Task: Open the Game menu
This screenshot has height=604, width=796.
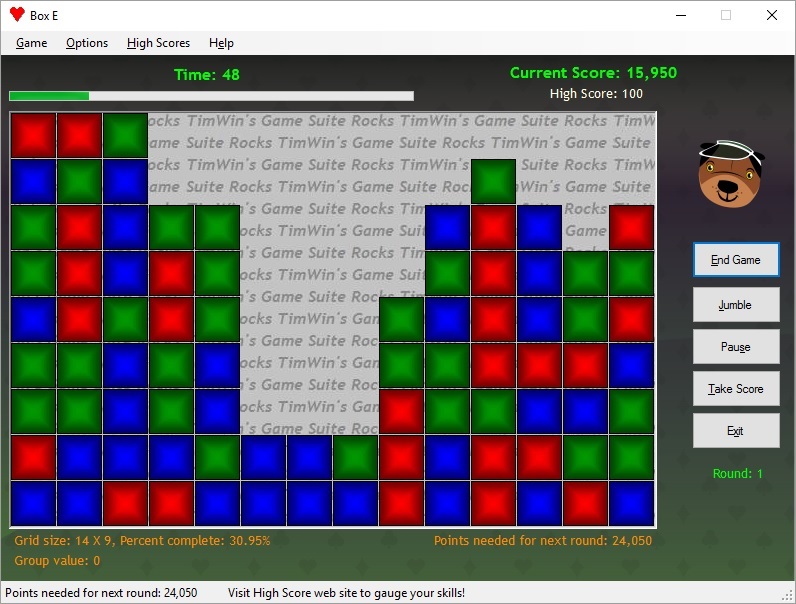Action: click(x=31, y=43)
